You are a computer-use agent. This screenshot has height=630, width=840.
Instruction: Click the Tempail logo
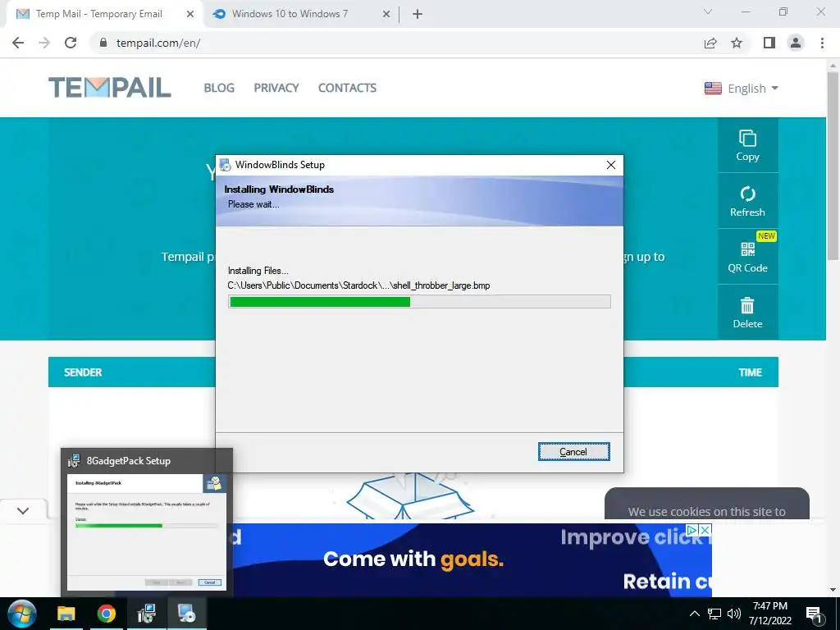click(110, 87)
